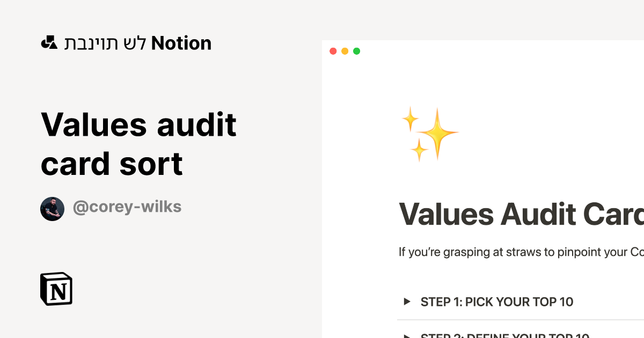Click the Notion clover logo icon
The width and height of the screenshot is (644, 338).
pos(49,42)
